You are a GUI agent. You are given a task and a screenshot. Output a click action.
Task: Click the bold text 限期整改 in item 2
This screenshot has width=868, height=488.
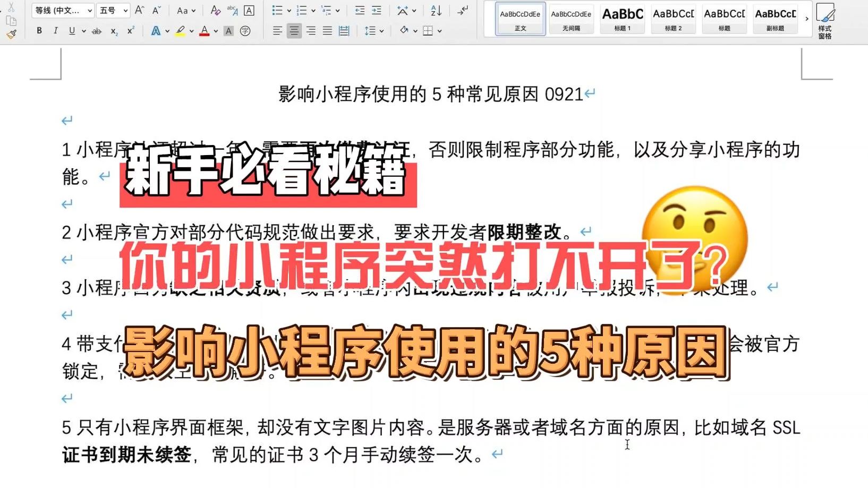(x=524, y=232)
